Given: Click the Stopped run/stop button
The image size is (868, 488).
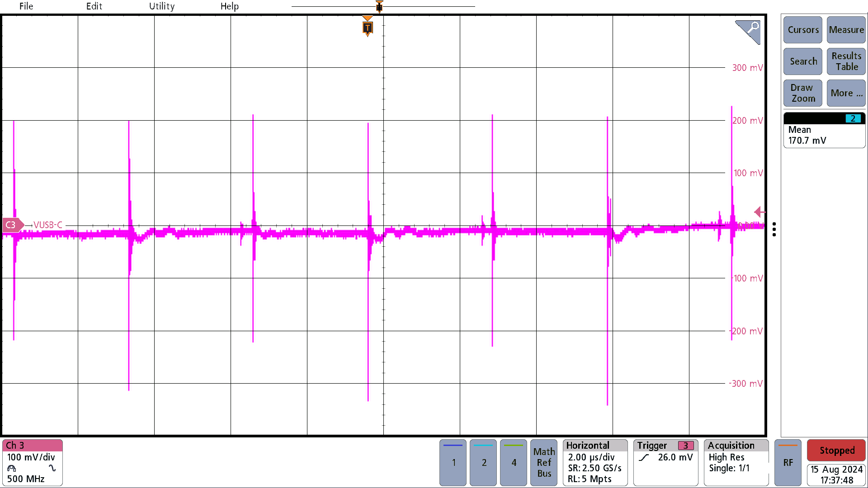Looking at the screenshot, I should tap(836, 450).
